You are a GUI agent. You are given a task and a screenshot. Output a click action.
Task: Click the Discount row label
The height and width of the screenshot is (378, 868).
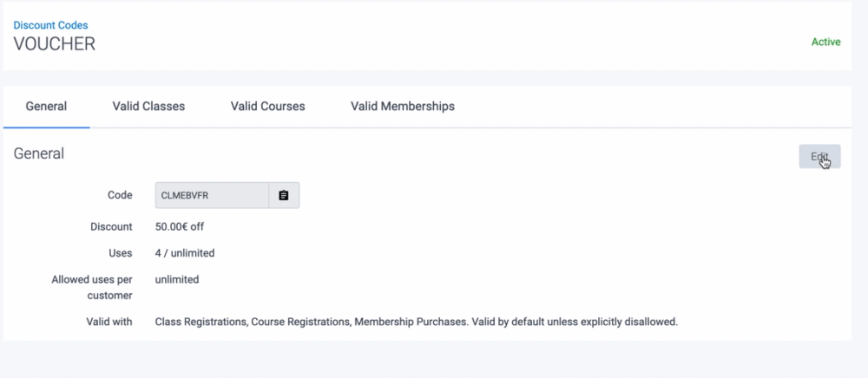[111, 227]
